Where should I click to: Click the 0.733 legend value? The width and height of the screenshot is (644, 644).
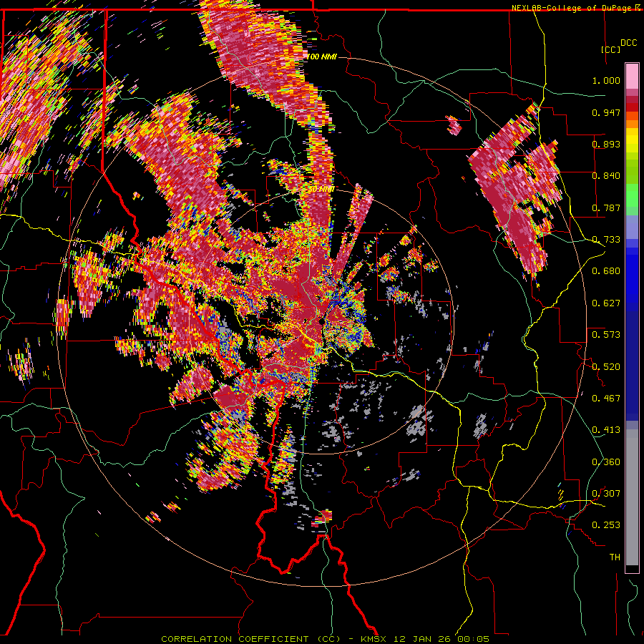[606, 240]
